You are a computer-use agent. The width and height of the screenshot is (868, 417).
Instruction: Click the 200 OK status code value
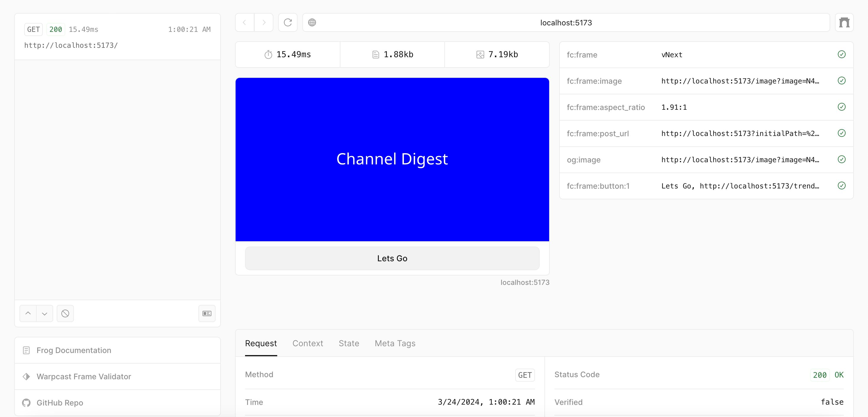tap(828, 375)
